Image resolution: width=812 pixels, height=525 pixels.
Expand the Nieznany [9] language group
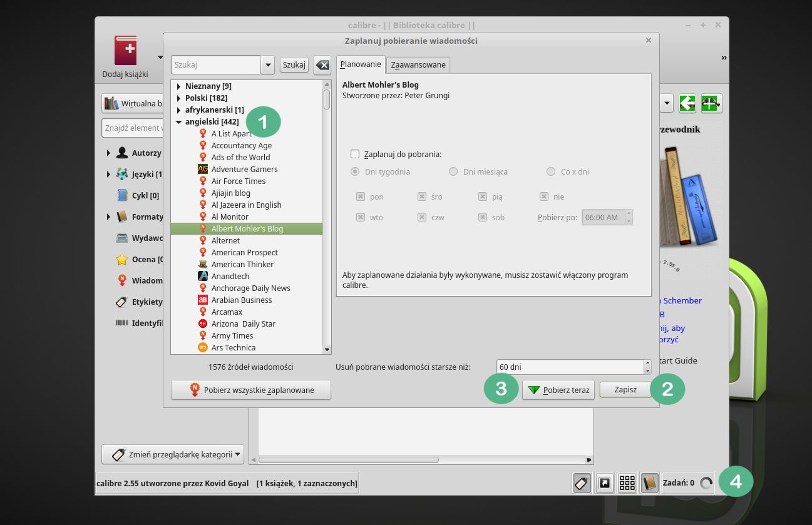[x=178, y=86]
